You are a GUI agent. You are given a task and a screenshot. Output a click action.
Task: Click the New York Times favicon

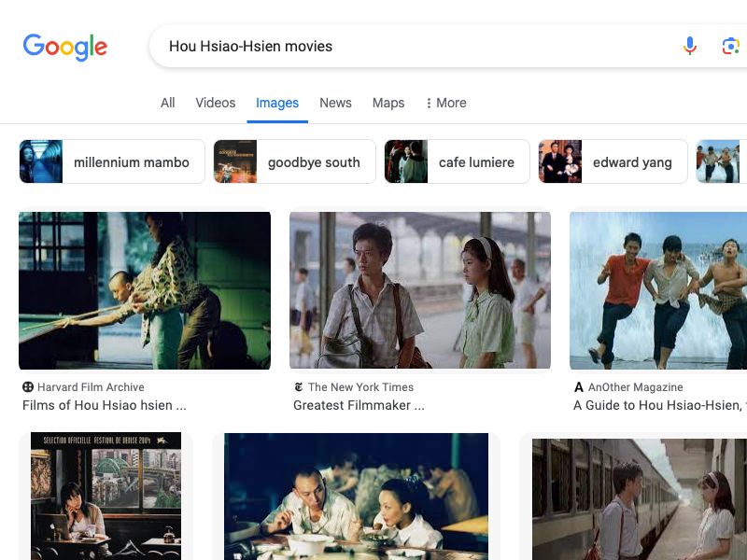299,387
